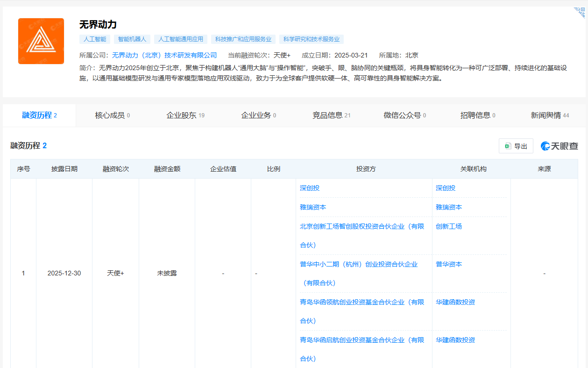588x368 pixels.
Task: Click the 智能机器人 tag
Action: [x=132, y=39]
